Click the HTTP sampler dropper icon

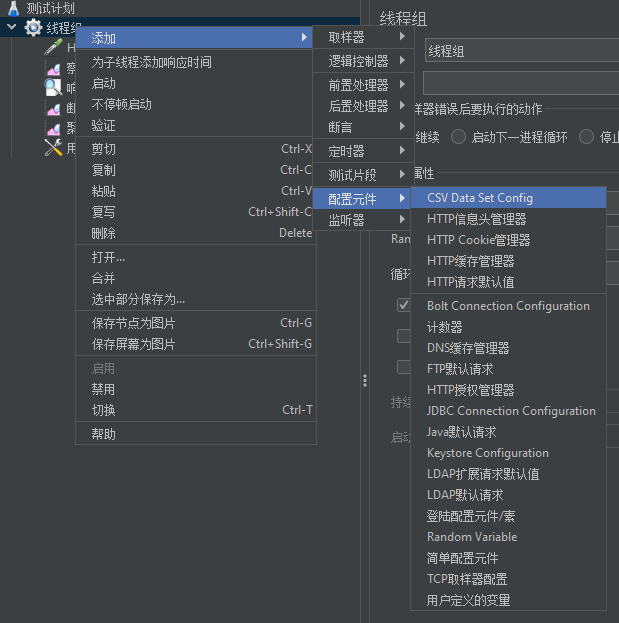53,47
